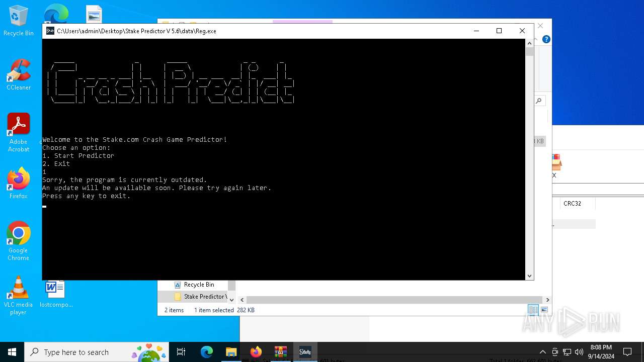Open the notification center icon
This screenshot has height=362, width=644.
627,352
